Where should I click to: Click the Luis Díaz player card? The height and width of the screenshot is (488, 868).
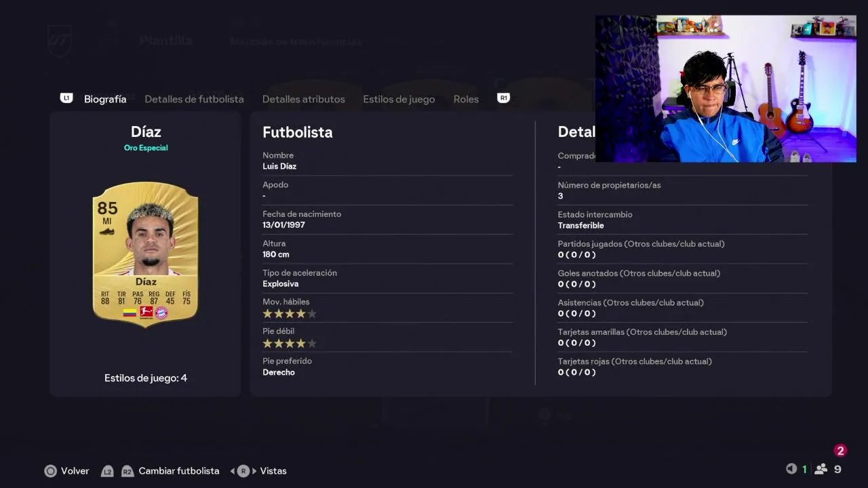pos(145,254)
